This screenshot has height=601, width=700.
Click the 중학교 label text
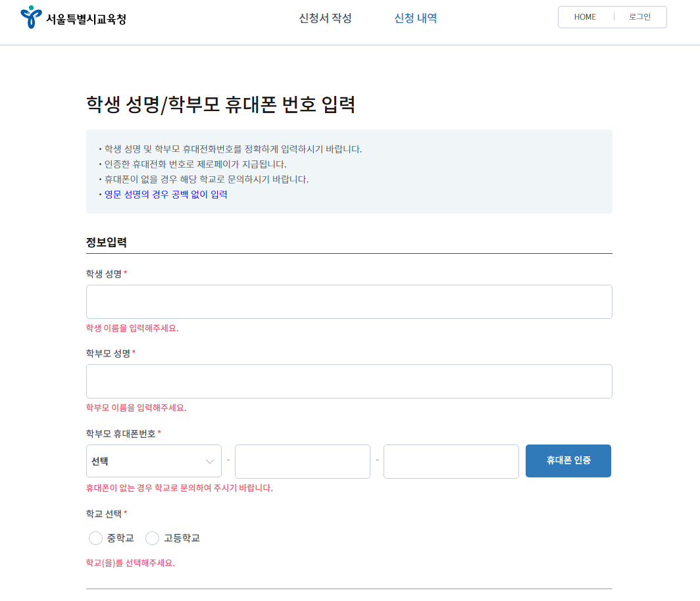tap(121, 538)
